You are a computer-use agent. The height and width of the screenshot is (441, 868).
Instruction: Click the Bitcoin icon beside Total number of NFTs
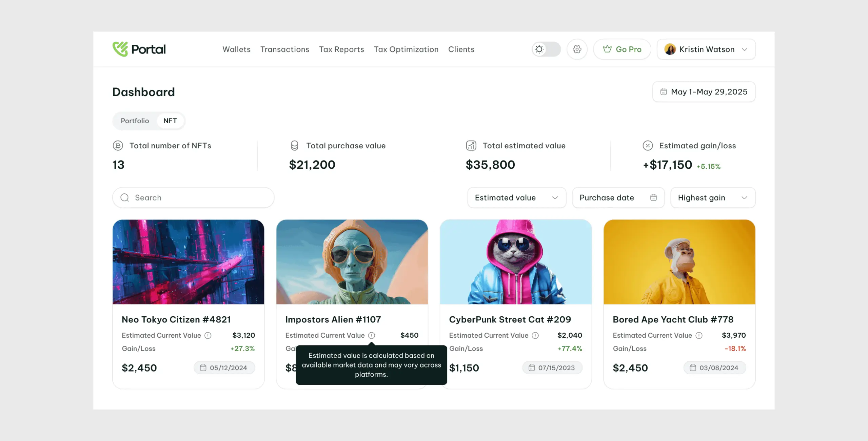(118, 145)
